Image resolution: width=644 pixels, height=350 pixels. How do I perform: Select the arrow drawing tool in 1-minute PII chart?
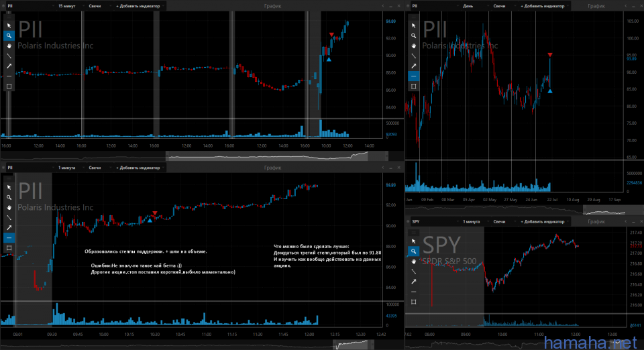pos(9,227)
